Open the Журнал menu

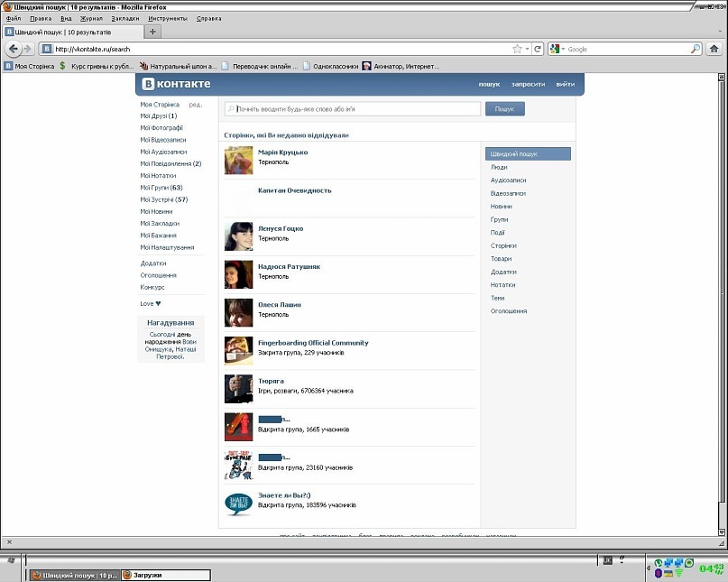tap(91, 19)
